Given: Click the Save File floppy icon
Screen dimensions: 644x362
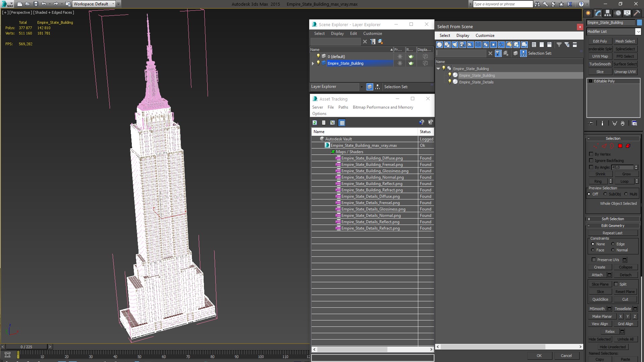Looking at the screenshot, I should [x=36, y=4].
